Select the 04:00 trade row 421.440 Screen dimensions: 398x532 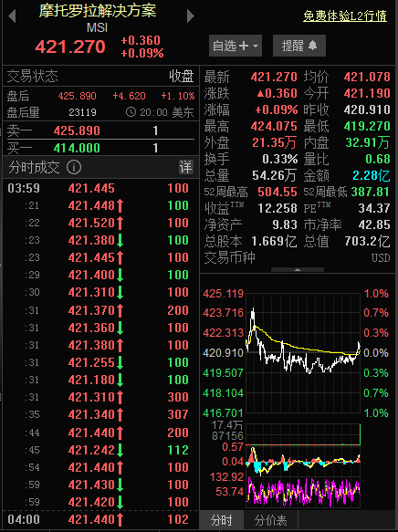100,519
